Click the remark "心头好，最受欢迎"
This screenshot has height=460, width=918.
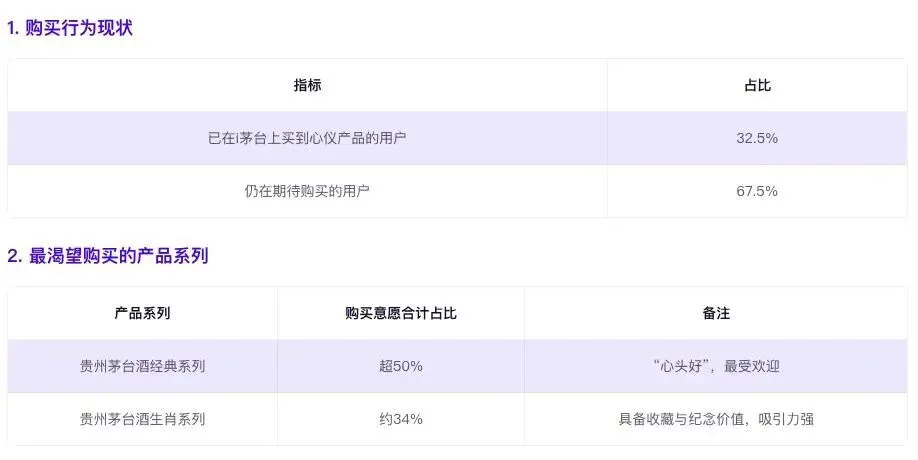tap(716, 366)
